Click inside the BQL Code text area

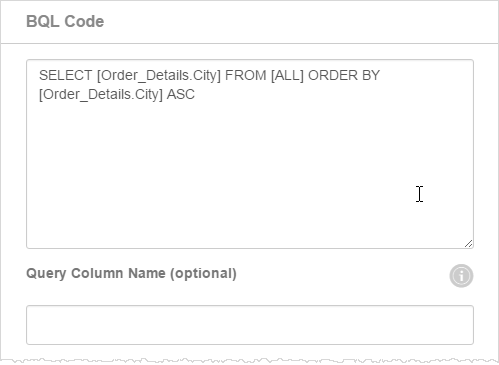[x=250, y=154]
